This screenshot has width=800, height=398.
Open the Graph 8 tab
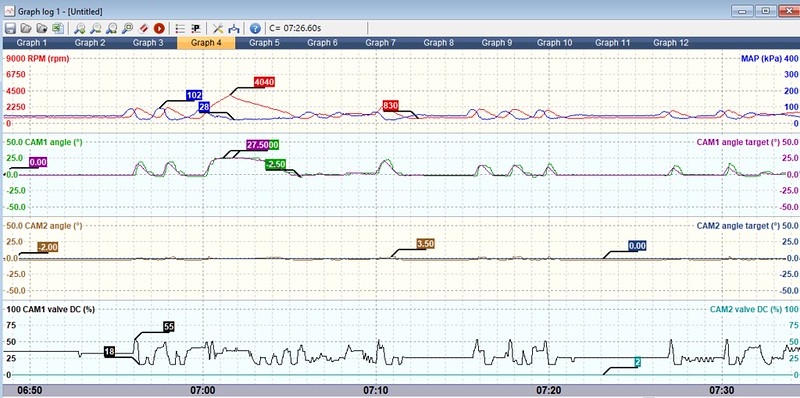click(x=438, y=43)
